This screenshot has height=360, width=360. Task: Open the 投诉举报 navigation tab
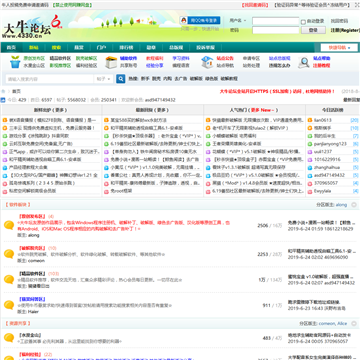coord(205,47)
